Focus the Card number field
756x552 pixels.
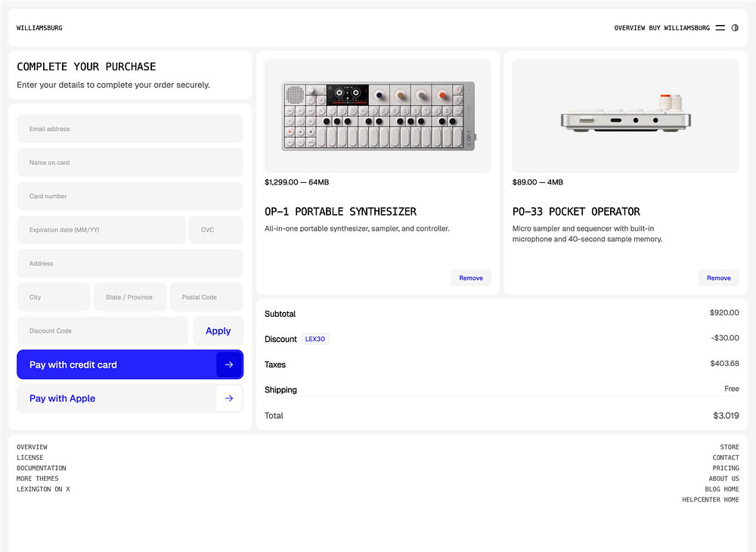point(130,196)
